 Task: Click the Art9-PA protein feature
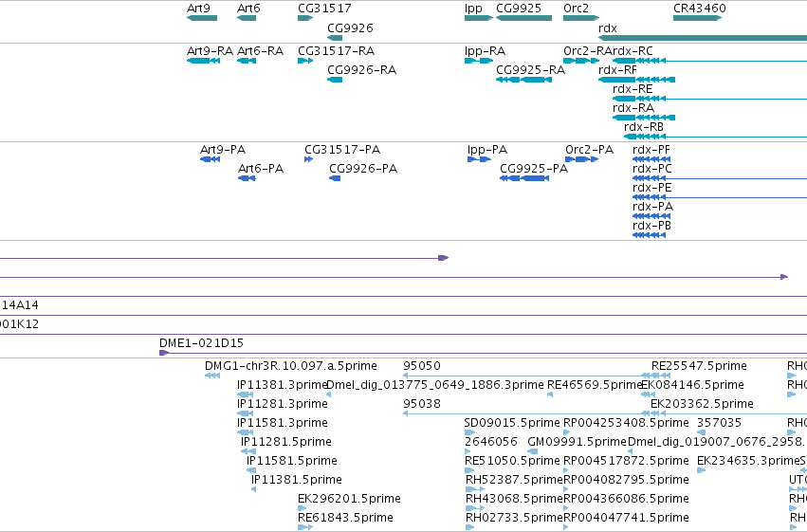tap(210, 159)
